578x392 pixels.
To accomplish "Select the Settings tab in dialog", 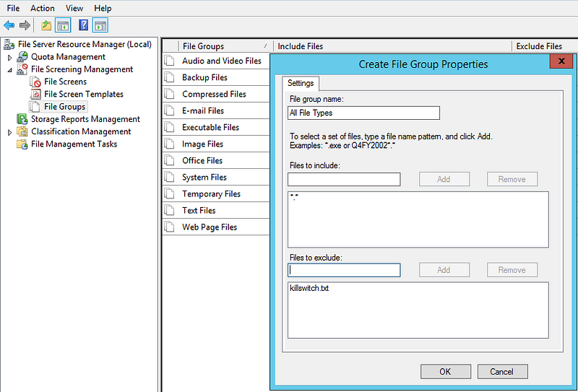I will 301,83.
